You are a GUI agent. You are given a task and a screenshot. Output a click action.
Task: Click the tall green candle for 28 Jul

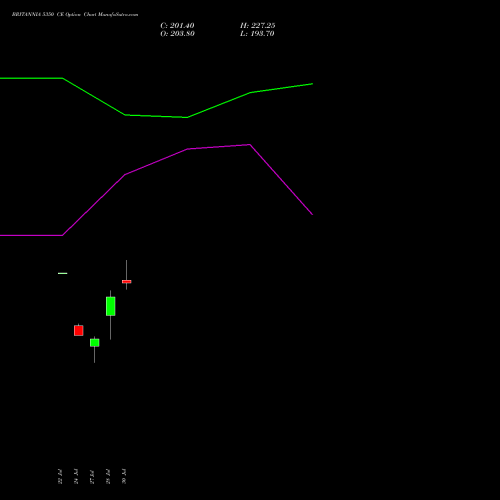111,306
